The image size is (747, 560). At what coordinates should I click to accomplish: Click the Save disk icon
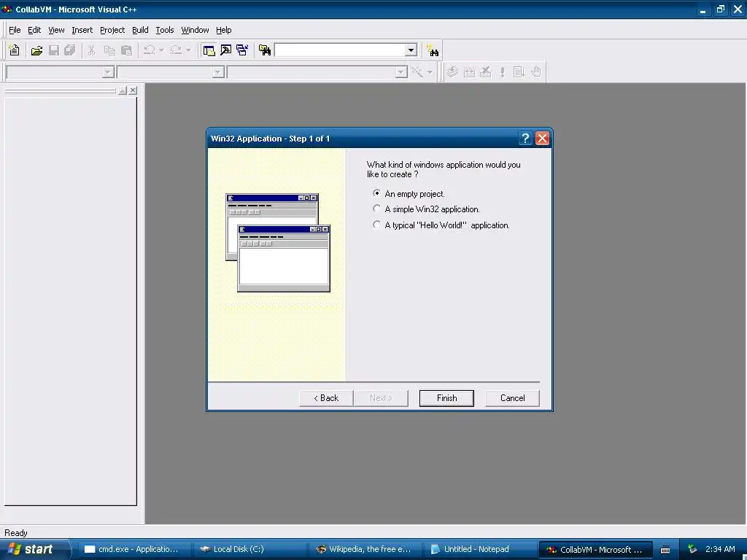(54, 50)
